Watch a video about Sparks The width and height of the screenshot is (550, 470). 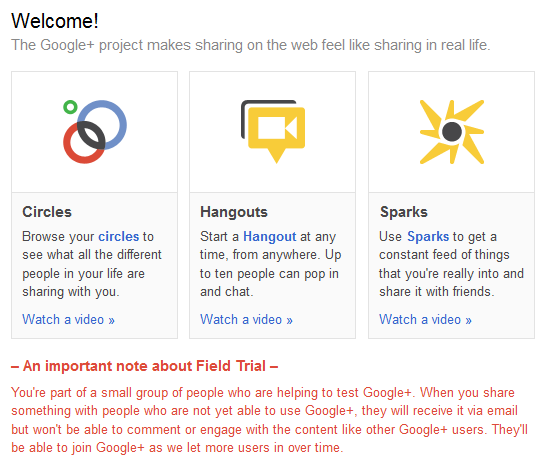[425, 320]
